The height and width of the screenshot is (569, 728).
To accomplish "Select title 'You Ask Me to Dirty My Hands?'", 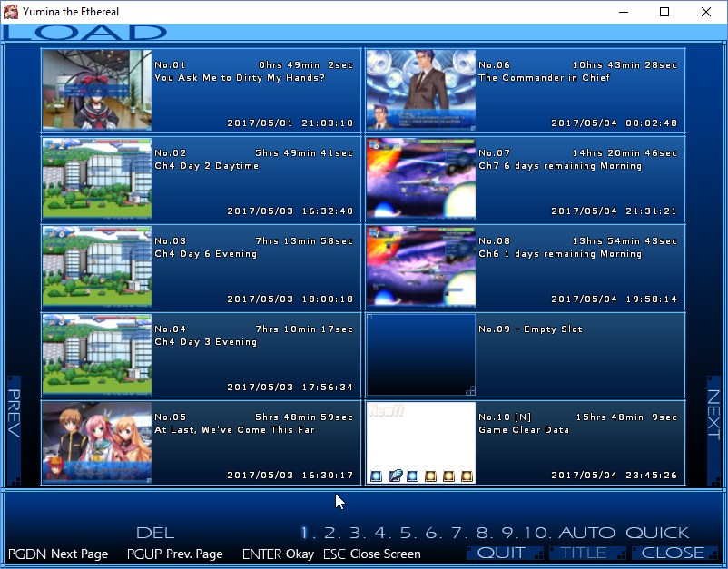I will [240, 77].
